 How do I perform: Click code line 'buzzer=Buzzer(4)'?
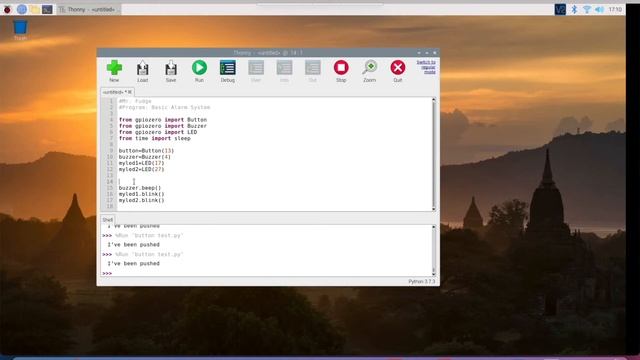(x=145, y=157)
